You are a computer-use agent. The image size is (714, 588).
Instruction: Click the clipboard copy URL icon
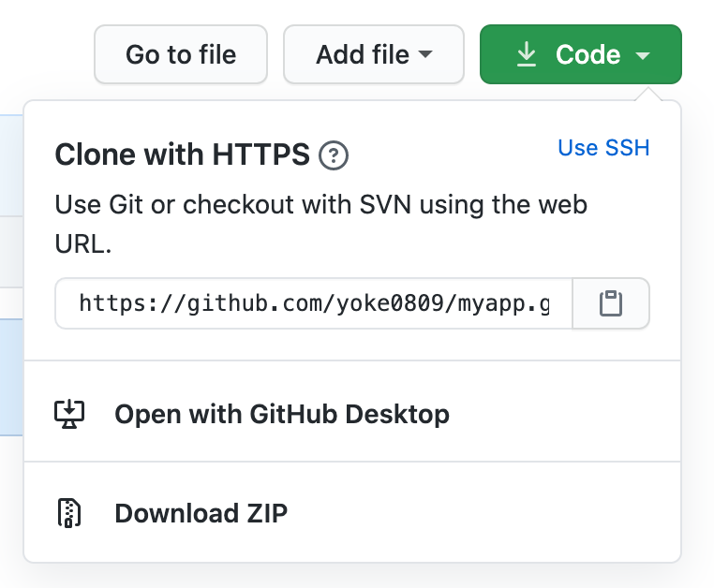coord(611,303)
